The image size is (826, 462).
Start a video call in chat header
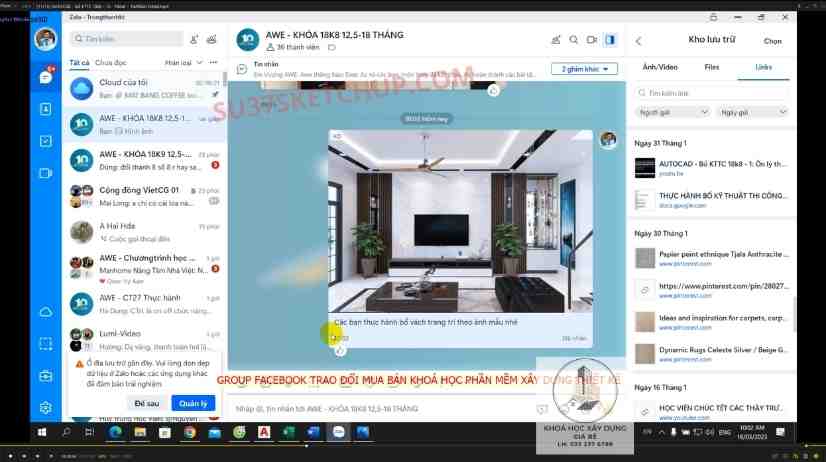click(x=591, y=40)
